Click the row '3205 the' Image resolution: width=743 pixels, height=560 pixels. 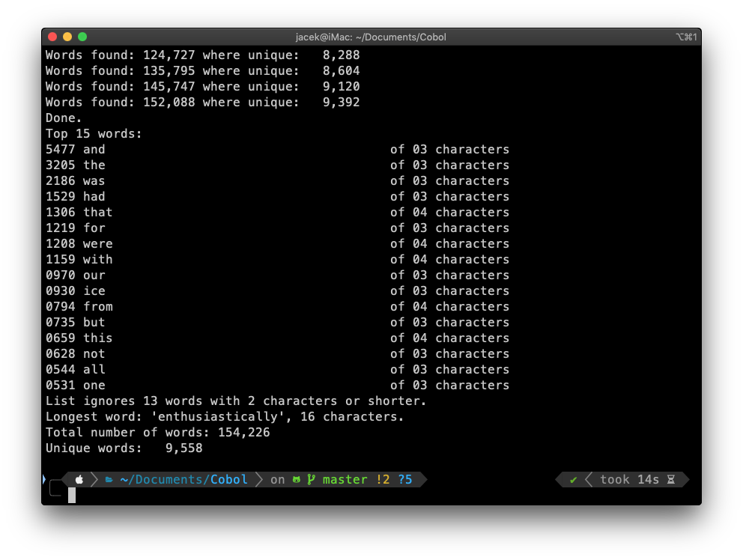(277, 165)
